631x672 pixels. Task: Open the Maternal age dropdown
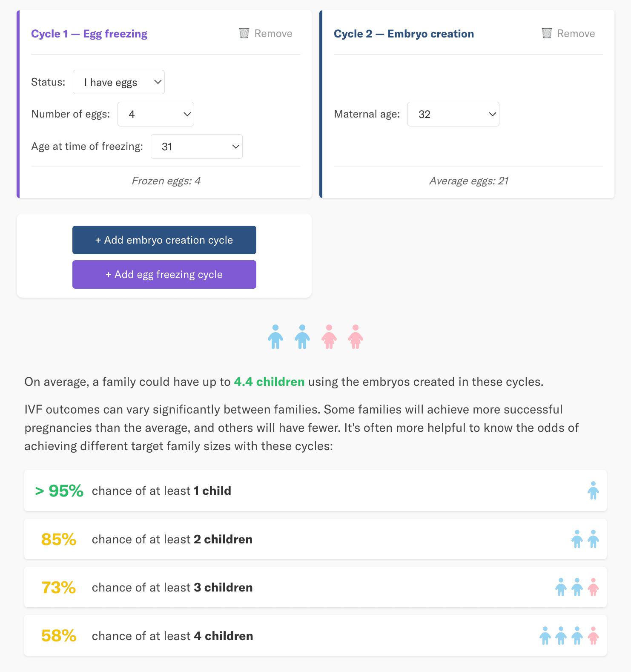click(x=453, y=114)
